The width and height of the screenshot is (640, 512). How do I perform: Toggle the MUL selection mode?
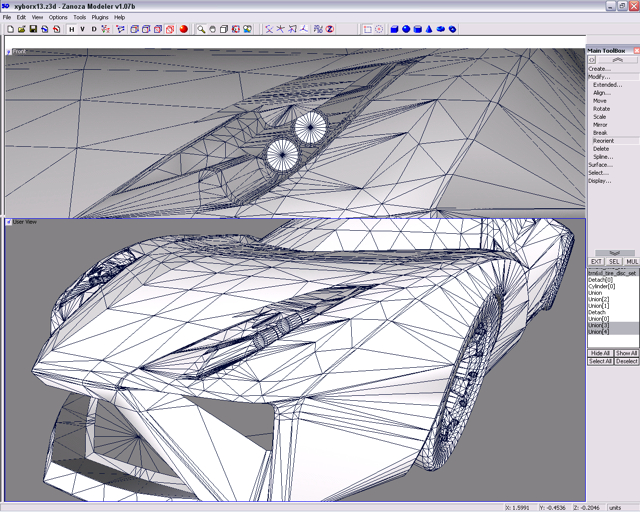pos(631,262)
